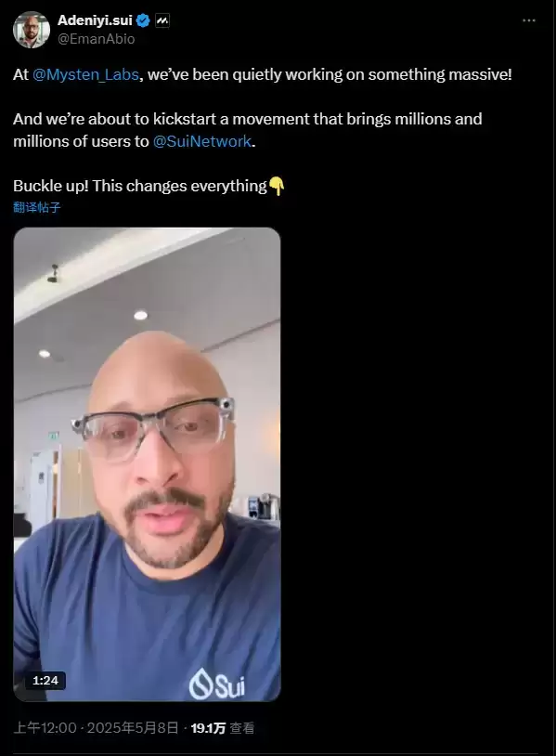556x756 pixels.
Task: Follow the @SuiNetwork mention link
Action: [x=201, y=141]
